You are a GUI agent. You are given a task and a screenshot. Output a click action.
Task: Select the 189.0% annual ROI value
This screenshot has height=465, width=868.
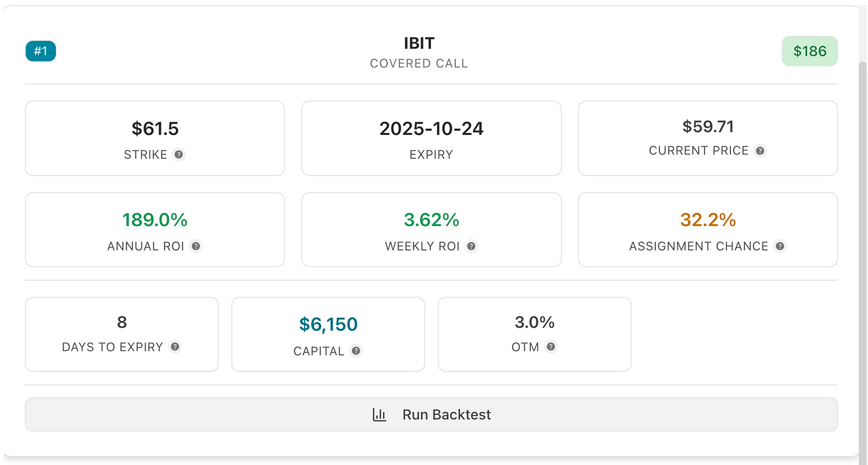[x=155, y=220]
